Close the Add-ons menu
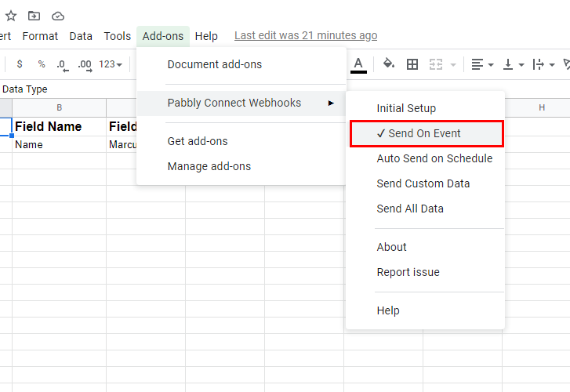 pyautogui.click(x=163, y=36)
